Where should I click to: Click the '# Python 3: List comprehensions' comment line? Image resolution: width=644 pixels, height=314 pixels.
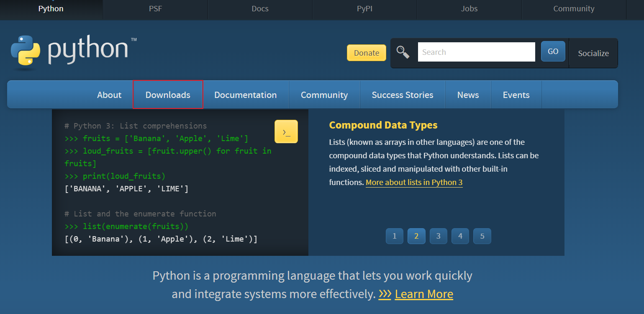click(136, 126)
